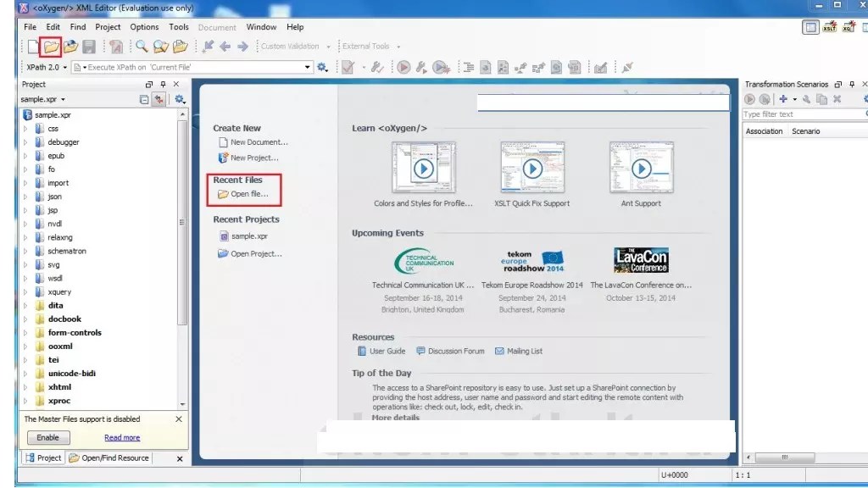Open the User Guide resource
Screen dimensions: 868x488
pyautogui.click(x=381, y=352)
